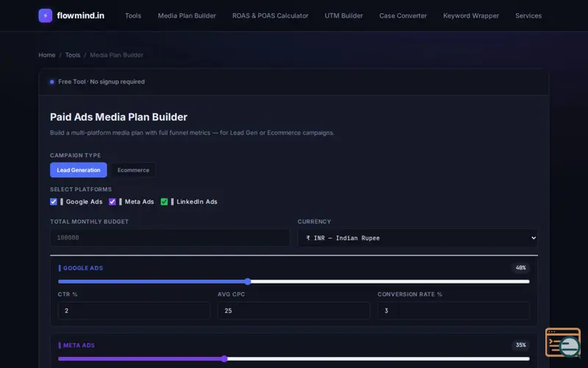
Task: Open the Currency dropdown
Action: coord(417,238)
